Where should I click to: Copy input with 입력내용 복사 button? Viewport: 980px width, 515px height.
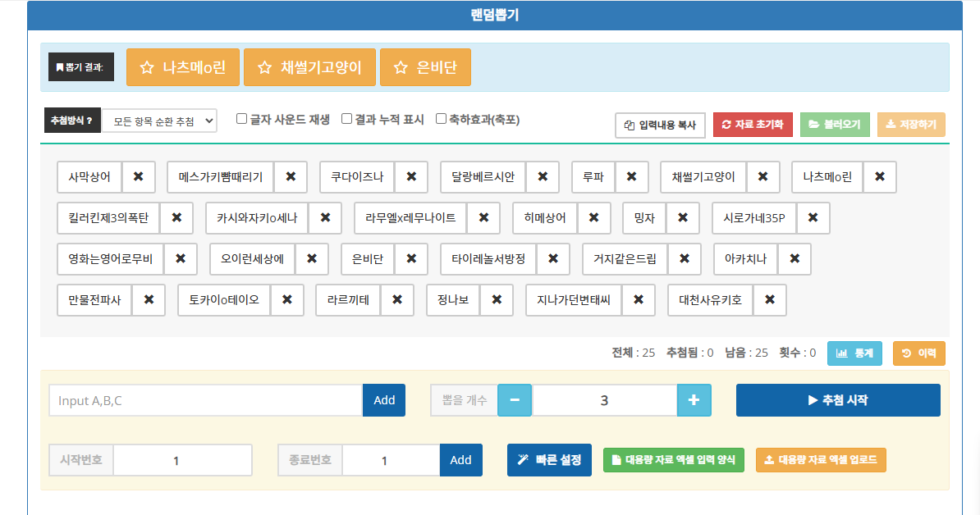[660, 125]
